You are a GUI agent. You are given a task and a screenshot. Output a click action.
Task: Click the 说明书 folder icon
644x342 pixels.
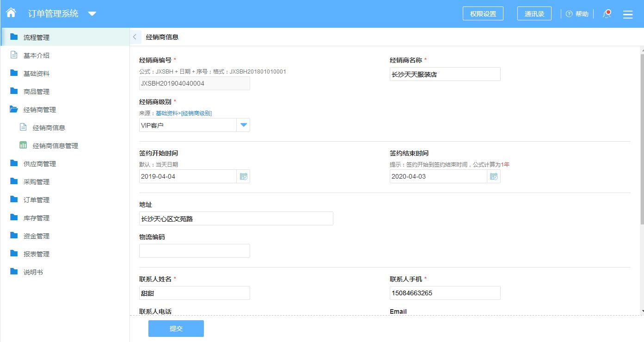(14, 272)
